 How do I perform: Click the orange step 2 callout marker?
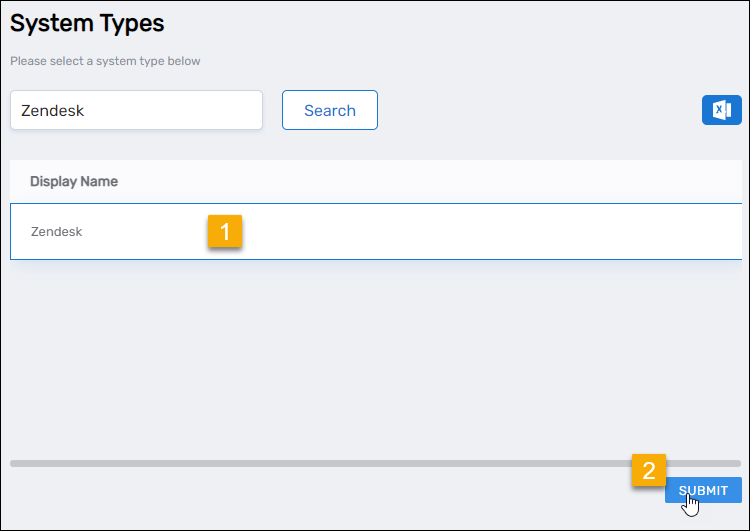coord(649,470)
